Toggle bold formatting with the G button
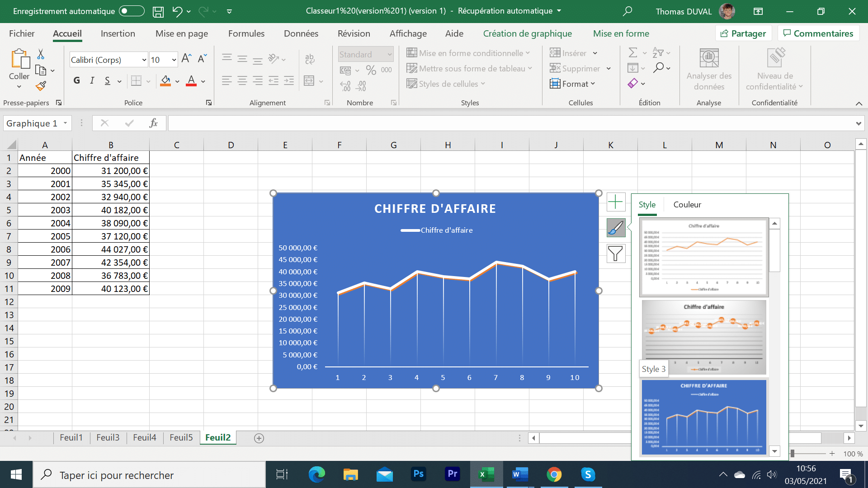Viewport: 868px width, 488px height. 76,80
